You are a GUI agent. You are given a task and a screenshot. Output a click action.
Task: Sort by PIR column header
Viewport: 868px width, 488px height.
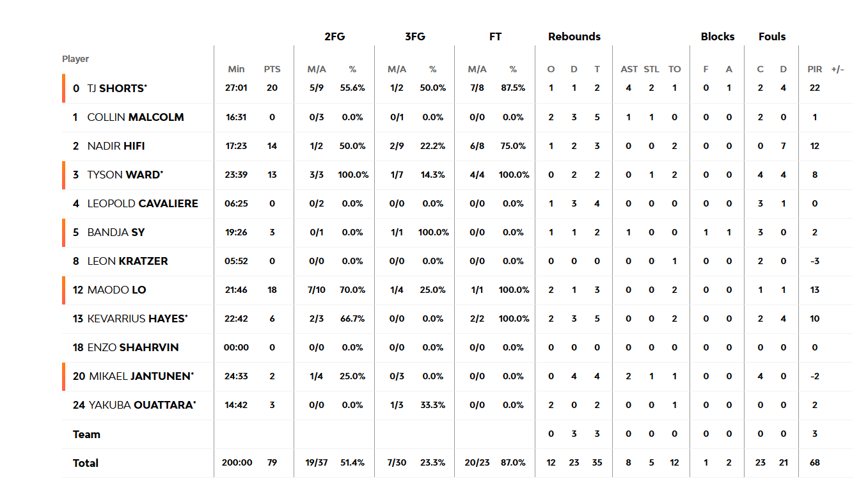point(814,69)
